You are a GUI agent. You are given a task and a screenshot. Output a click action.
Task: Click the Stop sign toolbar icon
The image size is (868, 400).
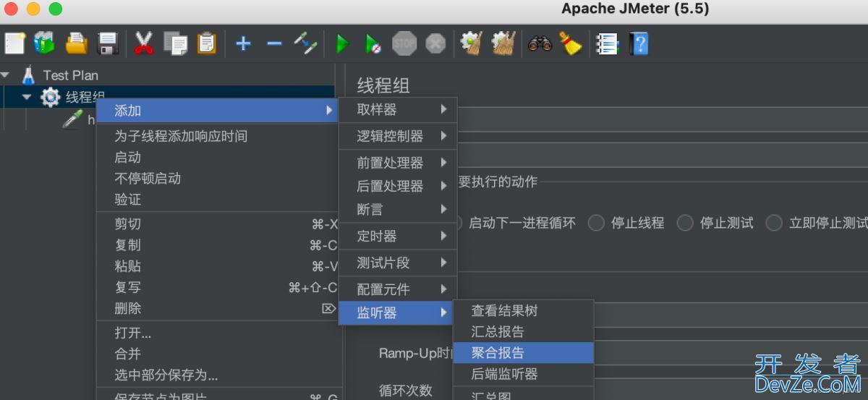pos(404,44)
